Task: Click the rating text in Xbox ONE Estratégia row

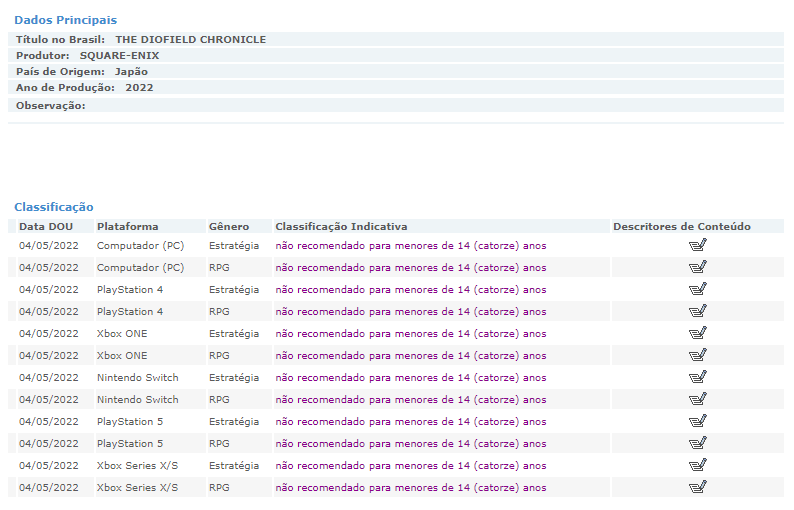Action: tap(411, 334)
